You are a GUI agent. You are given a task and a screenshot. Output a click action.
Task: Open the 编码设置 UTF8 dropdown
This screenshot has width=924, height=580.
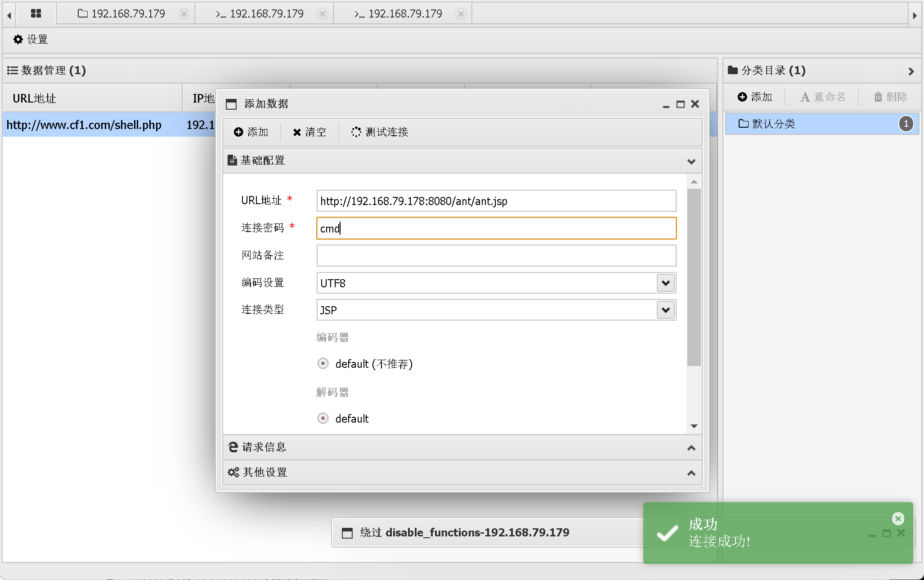(x=666, y=283)
